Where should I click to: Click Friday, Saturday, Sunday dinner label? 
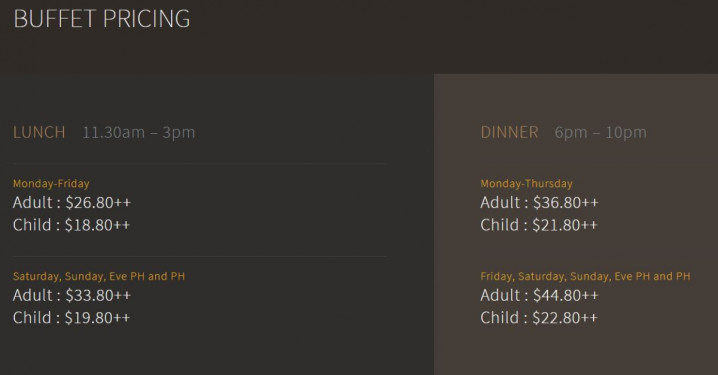click(x=585, y=276)
